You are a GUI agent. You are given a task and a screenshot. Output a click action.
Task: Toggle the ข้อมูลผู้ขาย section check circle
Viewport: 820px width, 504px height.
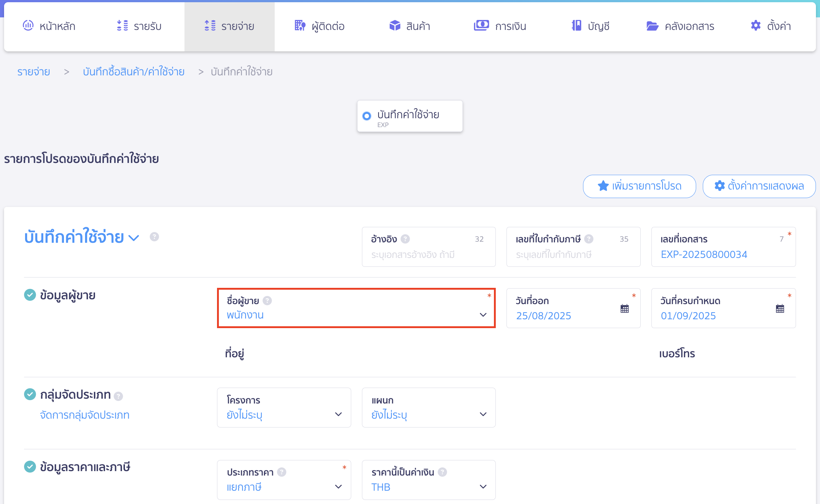point(30,295)
